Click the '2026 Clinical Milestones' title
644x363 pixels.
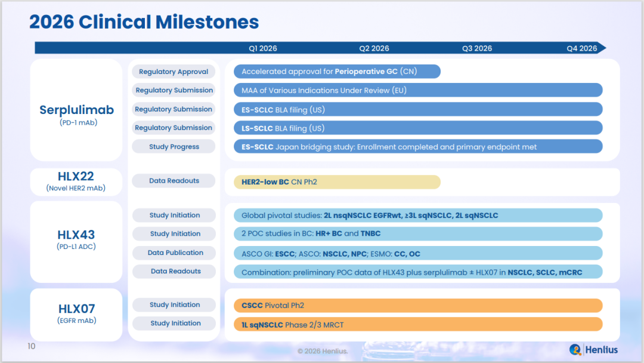coord(144,21)
